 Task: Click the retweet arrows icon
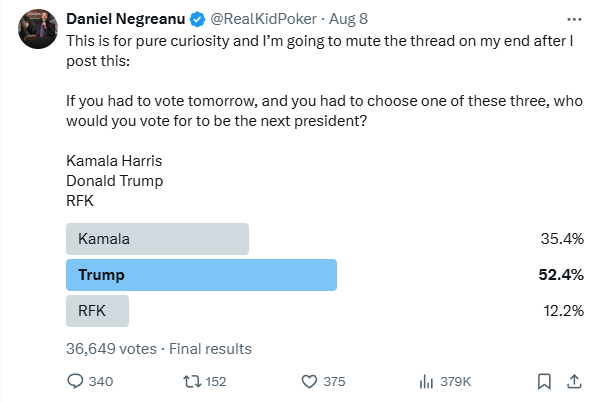point(192,381)
